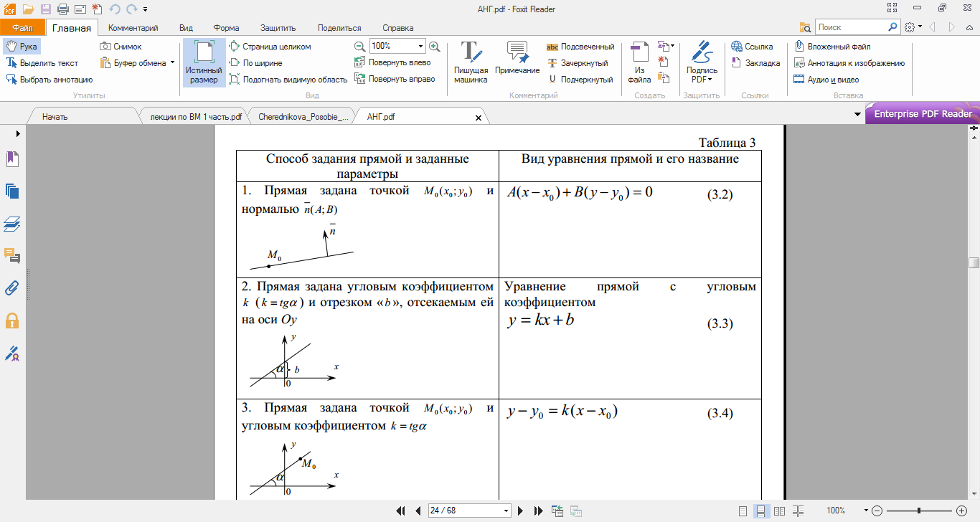Apply Подсвеченный highlight markup

click(x=580, y=47)
